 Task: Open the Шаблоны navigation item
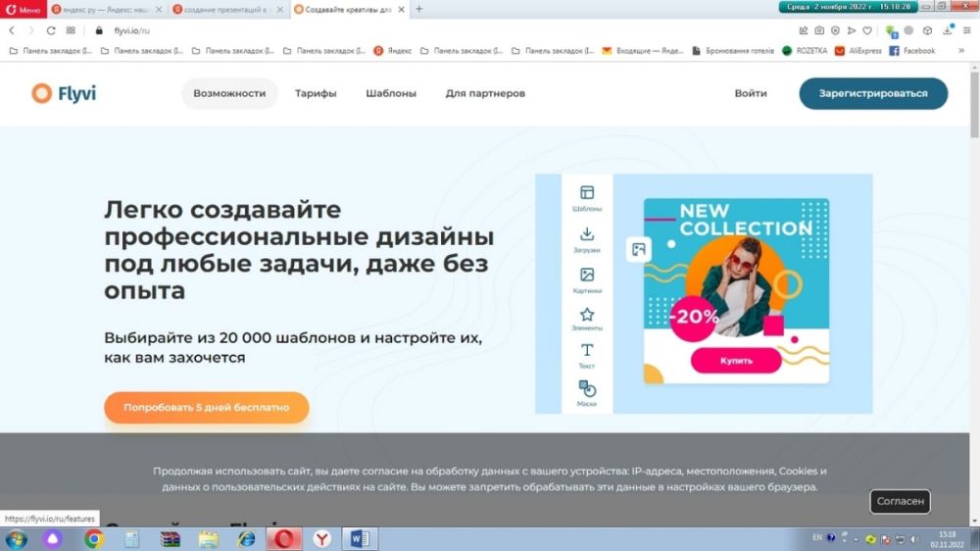pyautogui.click(x=391, y=93)
